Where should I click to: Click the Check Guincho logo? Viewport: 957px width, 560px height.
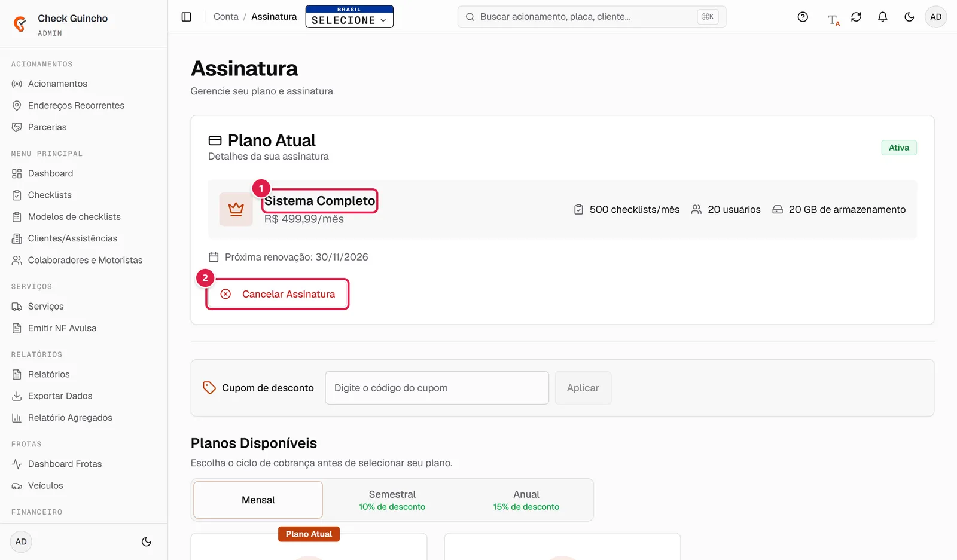point(20,24)
